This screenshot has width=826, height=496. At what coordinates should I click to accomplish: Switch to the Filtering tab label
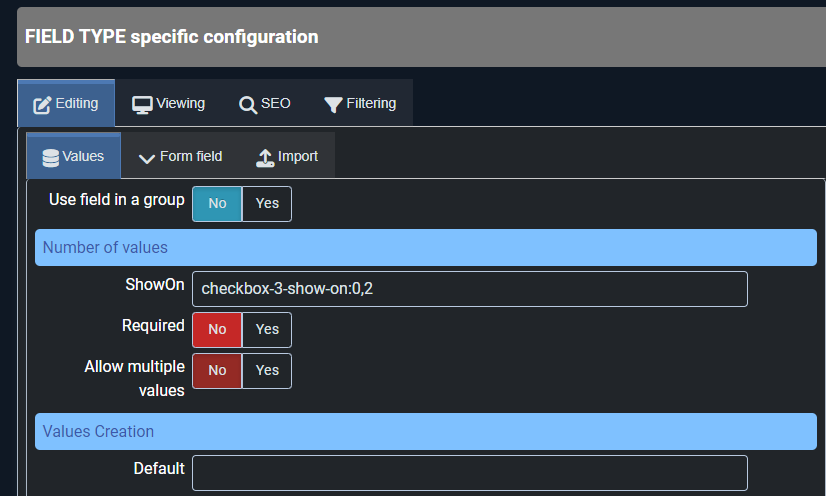tap(371, 103)
